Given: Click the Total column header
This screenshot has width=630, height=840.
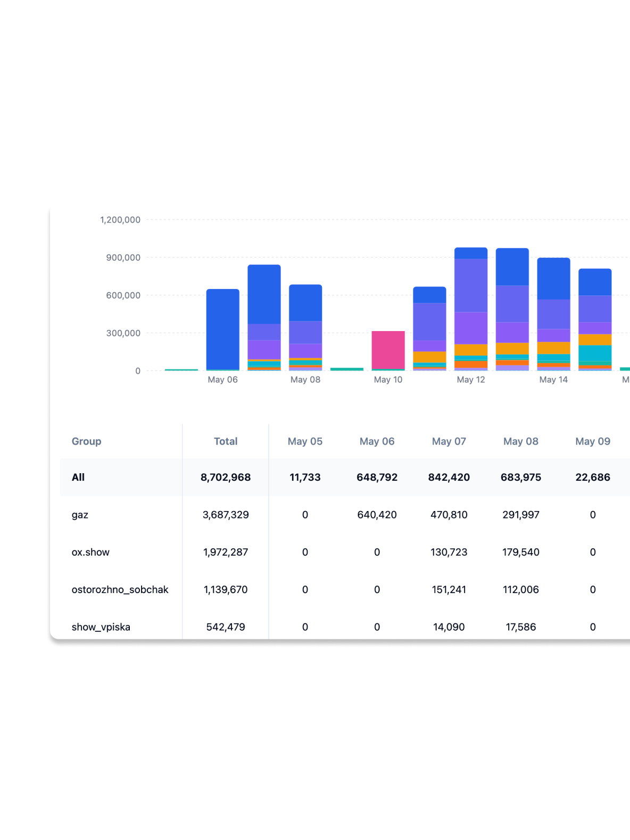Looking at the screenshot, I should pyautogui.click(x=226, y=441).
